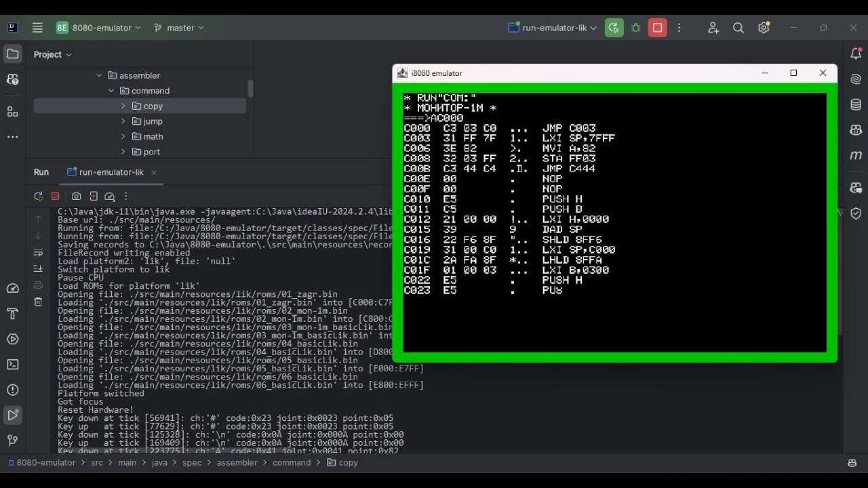
Task: Open Profiler tool window in left sidebar
Action: (12, 288)
